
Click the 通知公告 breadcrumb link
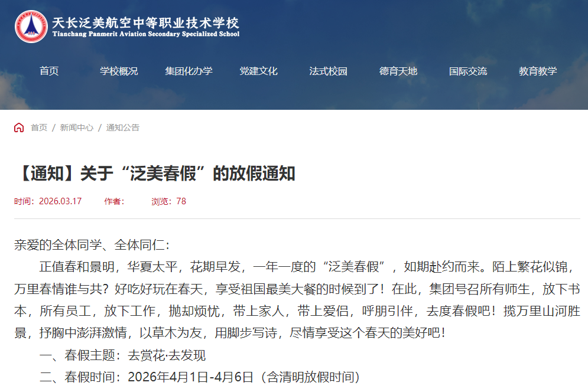(x=123, y=128)
